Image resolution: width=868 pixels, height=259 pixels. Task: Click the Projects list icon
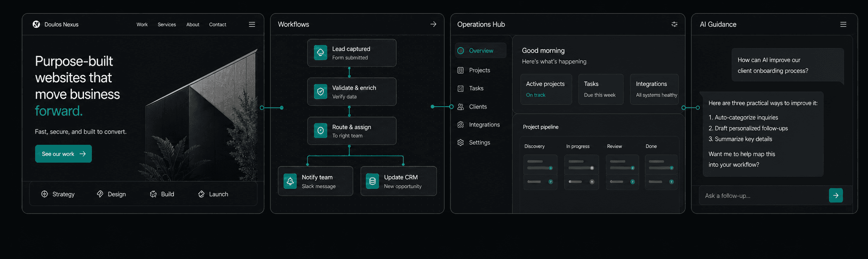tap(461, 70)
